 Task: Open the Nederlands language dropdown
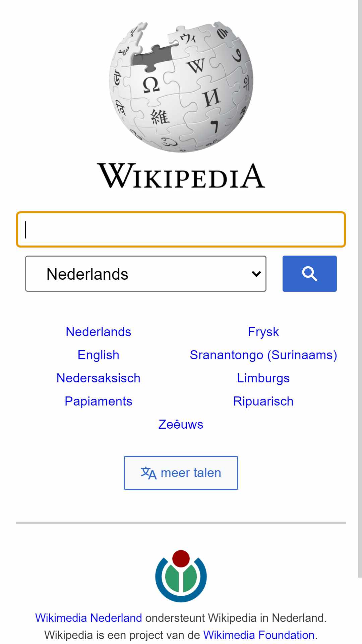[x=146, y=274]
